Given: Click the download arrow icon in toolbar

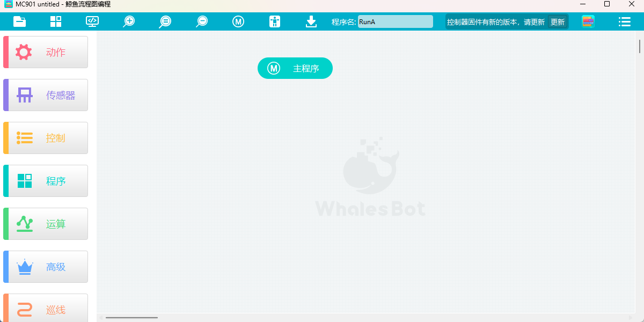Looking at the screenshot, I should coord(311,21).
